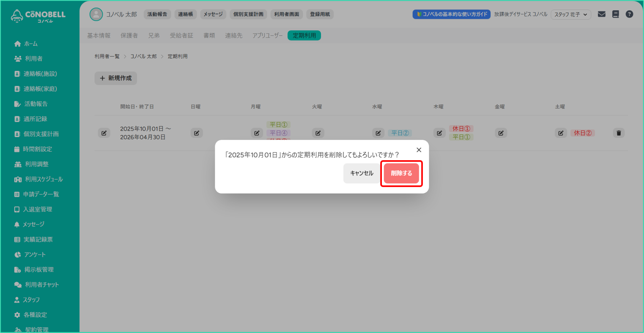Switch to the 基本情報 tab
This screenshot has height=333, width=644.
[99, 36]
